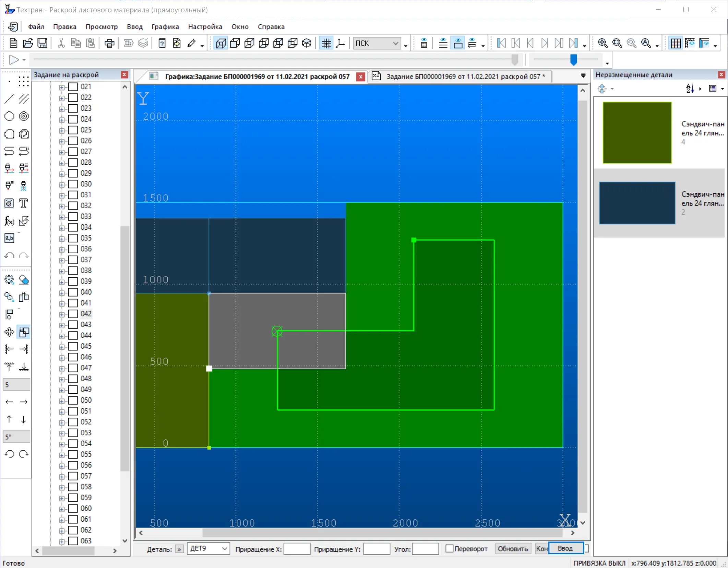Open the Деталь ДЕТ9 combo box

pyautogui.click(x=208, y=548)
